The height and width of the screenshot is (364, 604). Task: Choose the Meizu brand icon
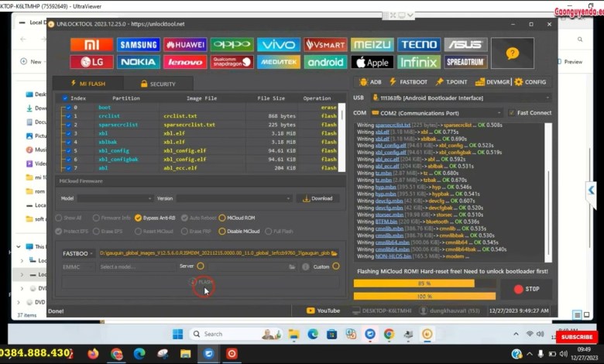[x=372, y=45]
